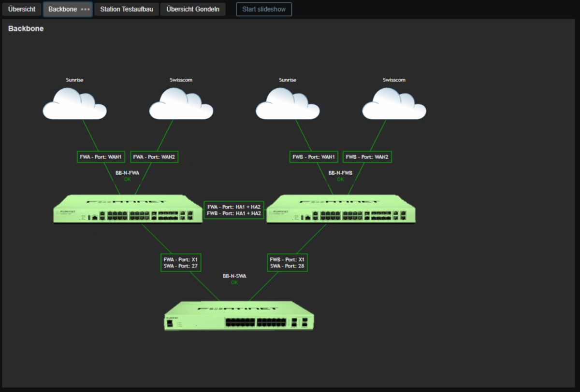Switch to the Übersicht tab
580x392 pixels.
22,9
